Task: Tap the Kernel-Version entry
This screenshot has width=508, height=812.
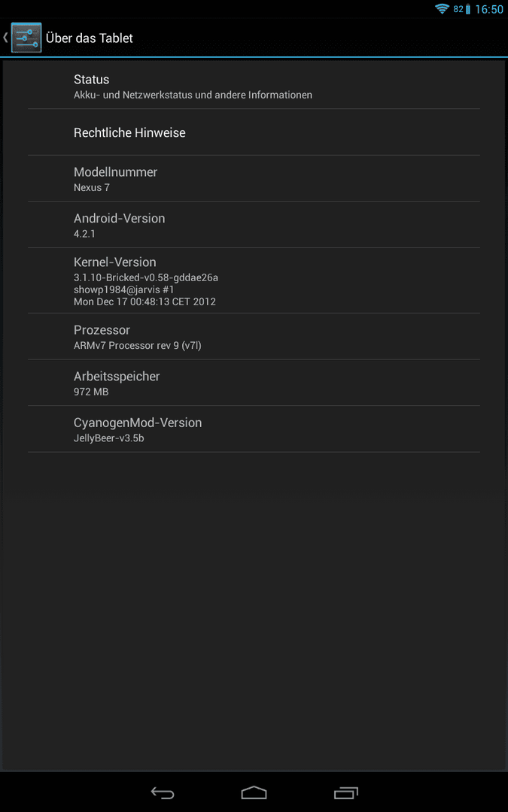Action: tap(254, 280)
